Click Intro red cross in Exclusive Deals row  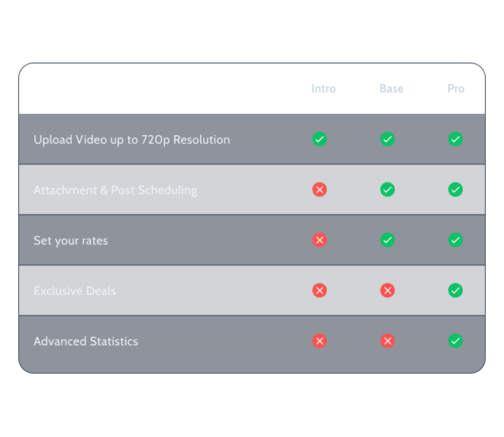pyautogui.click(x=319, y=290)
